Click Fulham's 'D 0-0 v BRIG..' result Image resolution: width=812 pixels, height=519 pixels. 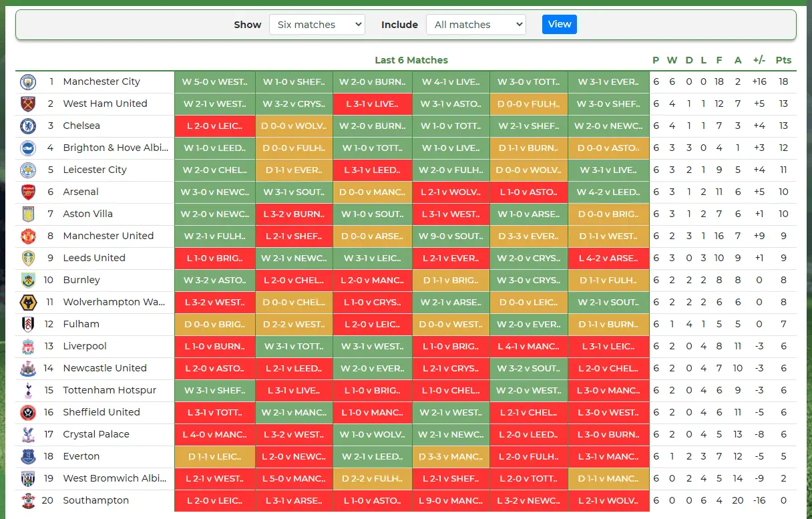[214, 325]
